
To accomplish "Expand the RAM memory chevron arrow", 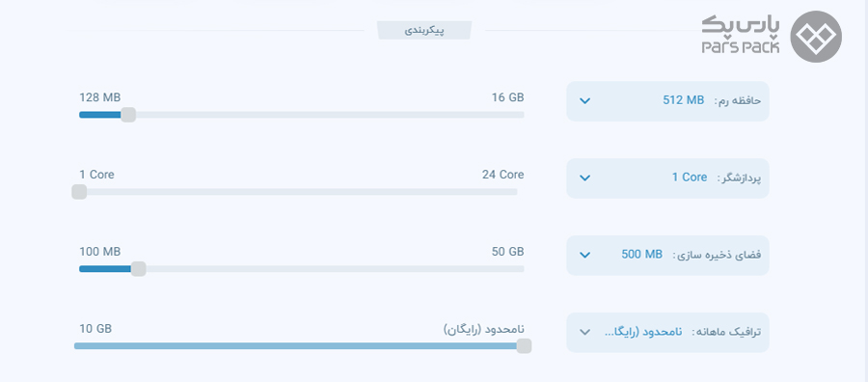I will click(x=585, y=100).
